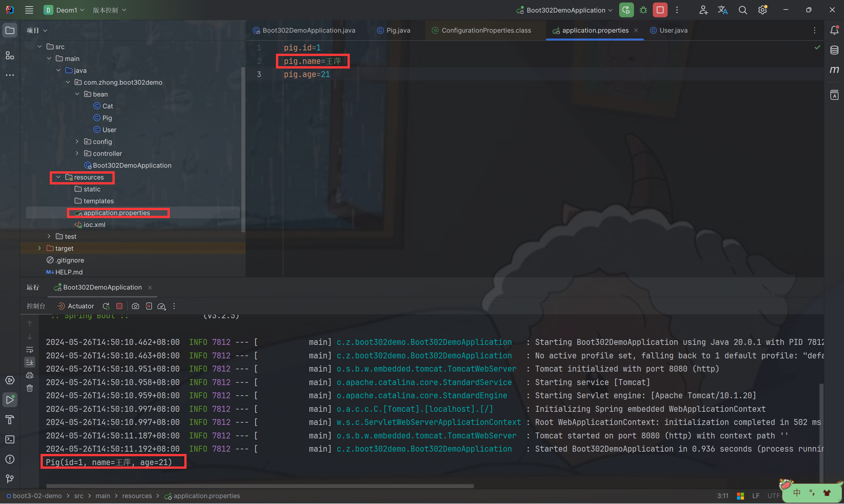Open the Services tool window icon
The image size is (844, 504).
[10, 380]
